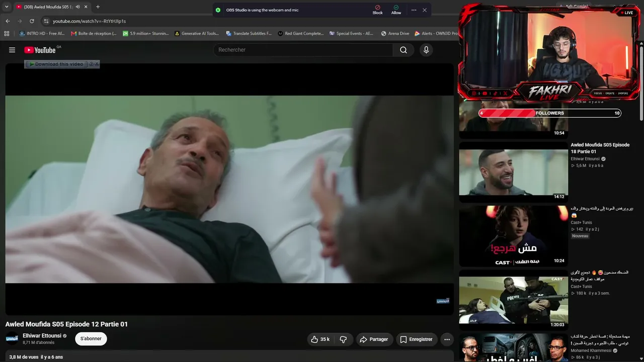Mute the tab using its speaker icon
The image size is (644, 362).
pyautogui.click(x=77, y=7)
